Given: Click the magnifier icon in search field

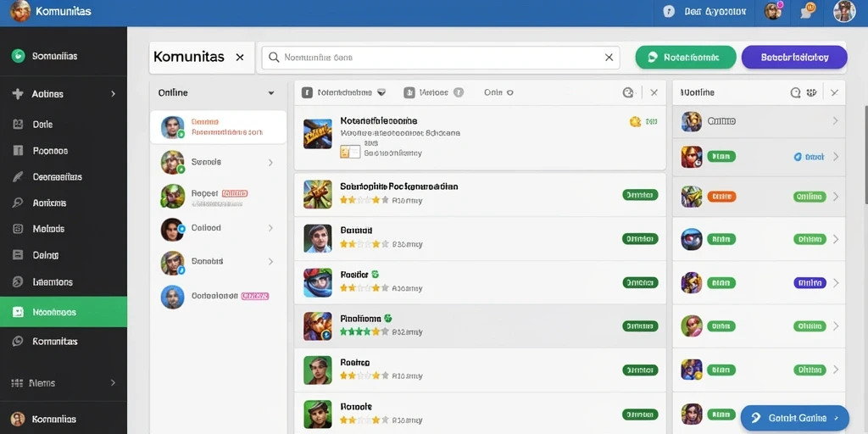Looking at the screenshot, I should point(274,58).
